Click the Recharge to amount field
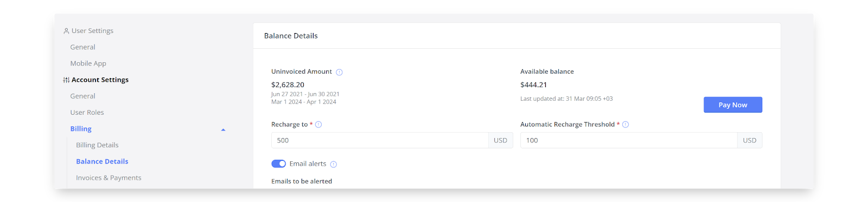 pos(380,140)
